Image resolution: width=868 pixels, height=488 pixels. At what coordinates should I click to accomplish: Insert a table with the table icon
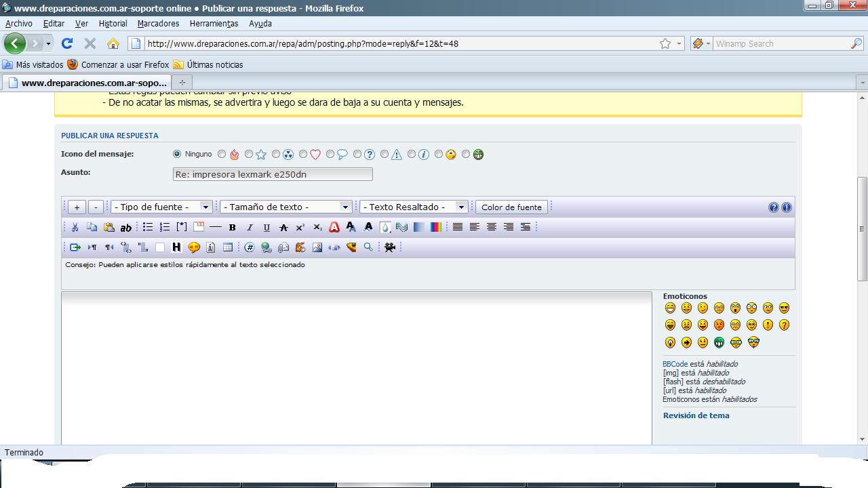tap(228, 248)
